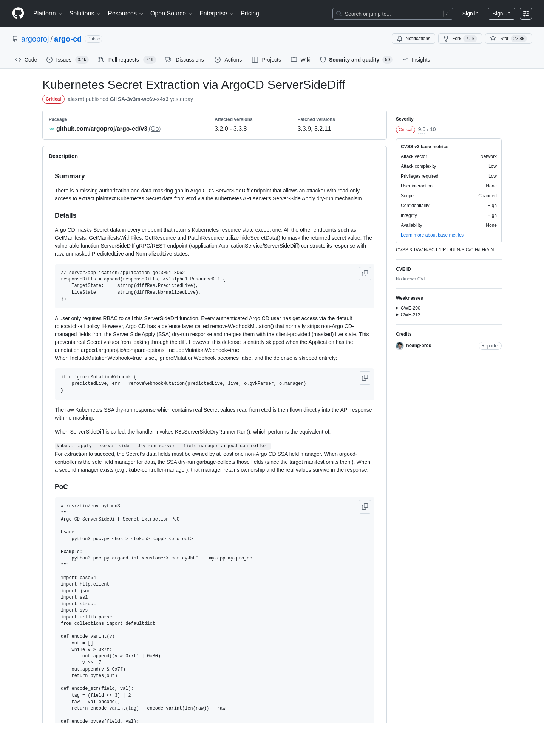
Task: Switch to the Pull requests tab
Action: click(x=126, y=60)
